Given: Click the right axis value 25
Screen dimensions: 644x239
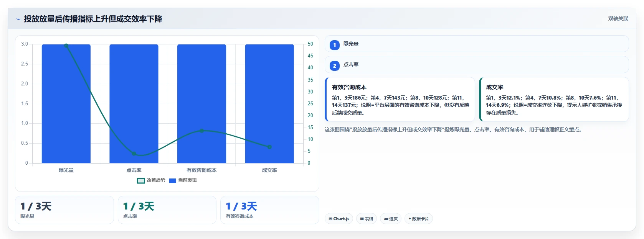Looking at the screenshot, I should click(310, 104).
